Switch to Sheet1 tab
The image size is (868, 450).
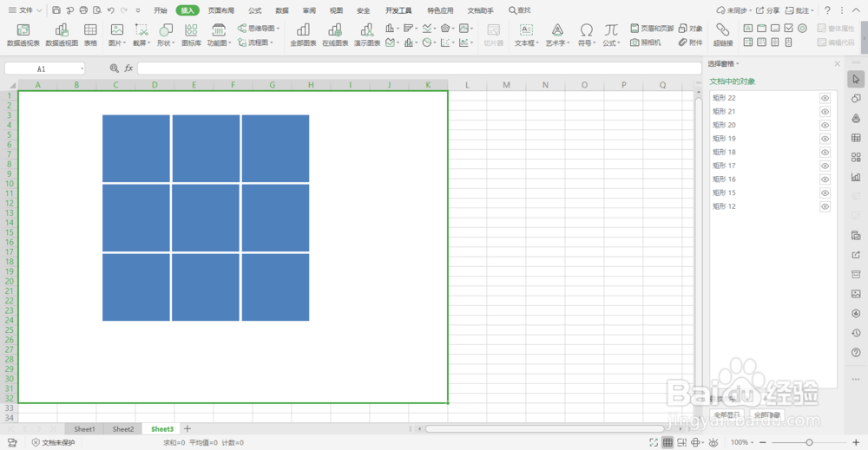pos(84,429)
